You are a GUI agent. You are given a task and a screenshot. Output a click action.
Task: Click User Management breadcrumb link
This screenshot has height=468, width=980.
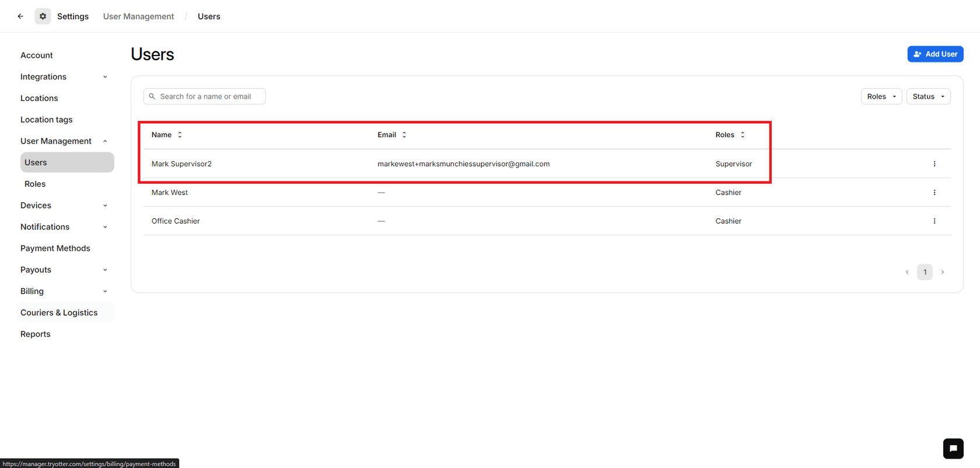click(138, 16)
